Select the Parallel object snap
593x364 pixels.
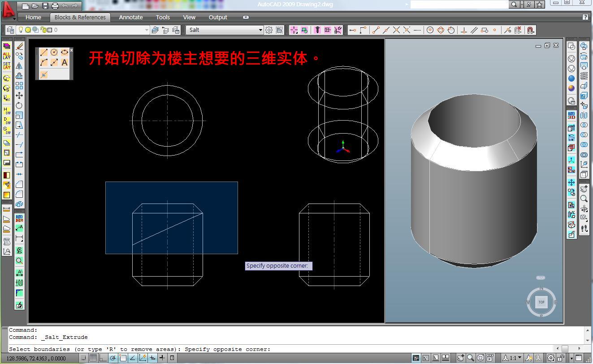pyautogui.click(x=474, y=30)
